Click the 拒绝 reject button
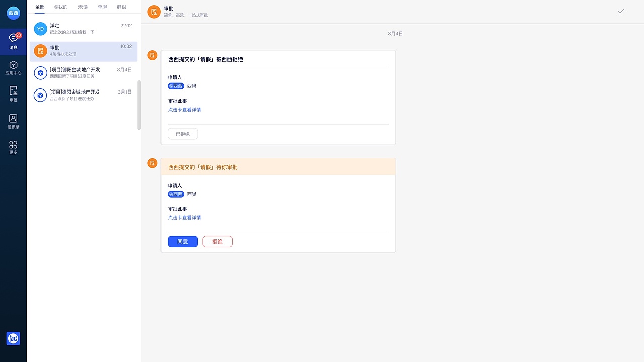 click(217, 241)
